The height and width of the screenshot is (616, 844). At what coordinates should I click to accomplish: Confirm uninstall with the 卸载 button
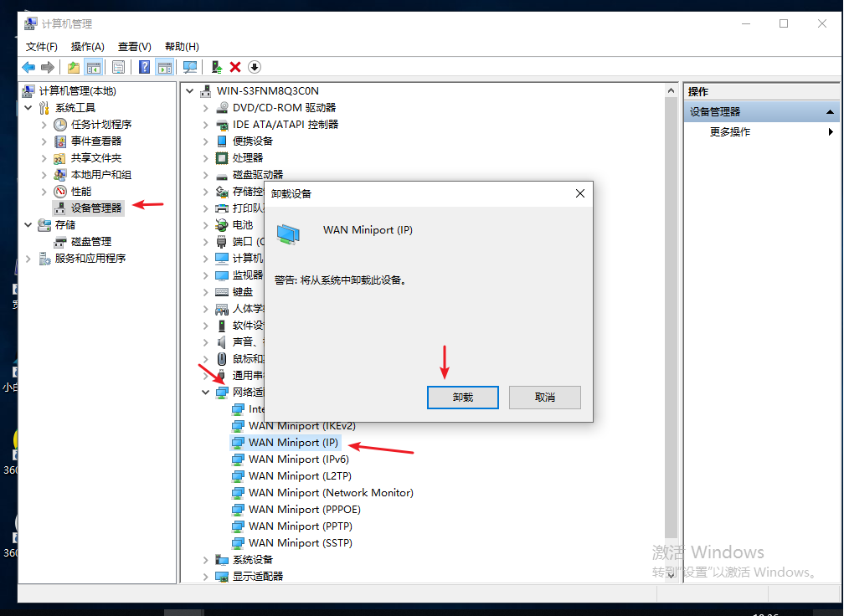coord(462,397)
